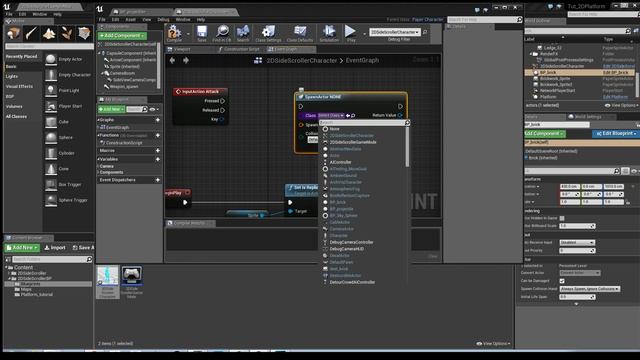Click the Empty Actor icon

click(x=51, y=59)
